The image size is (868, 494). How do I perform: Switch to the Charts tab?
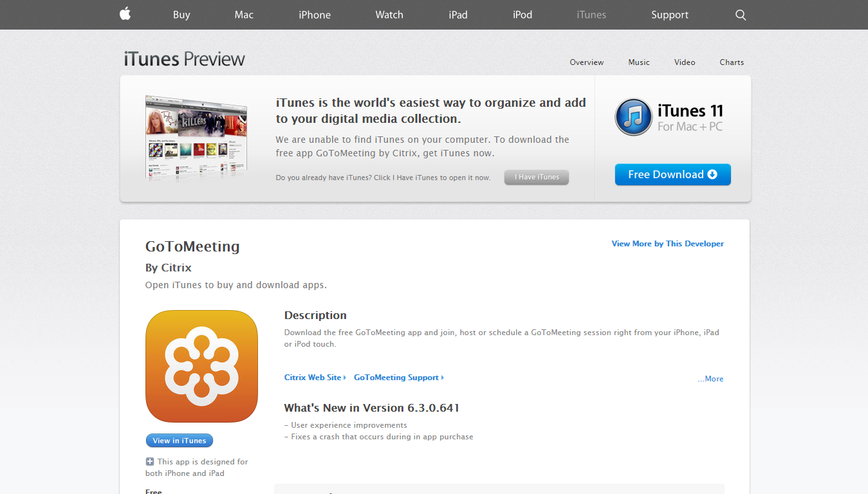click(732, 62)
